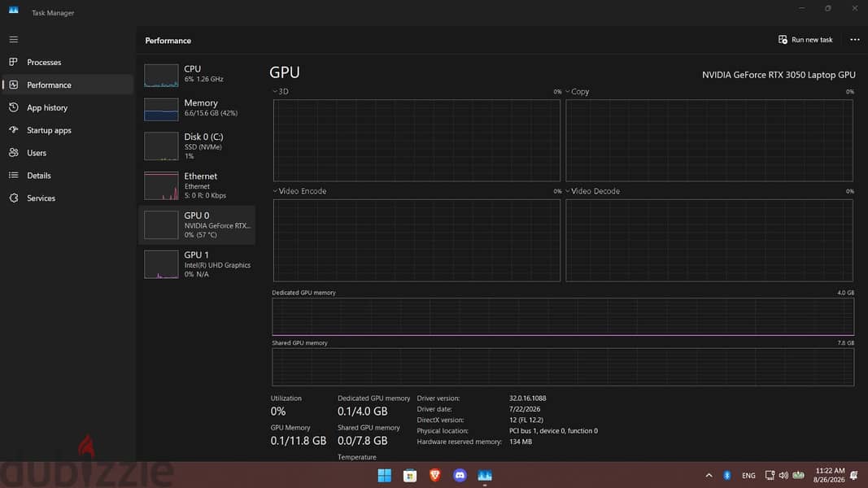Image resolution: width=868 pixels, height=488 pixels.
Task: Open the notifications bell icon
Action: click(x=853, y=475)
